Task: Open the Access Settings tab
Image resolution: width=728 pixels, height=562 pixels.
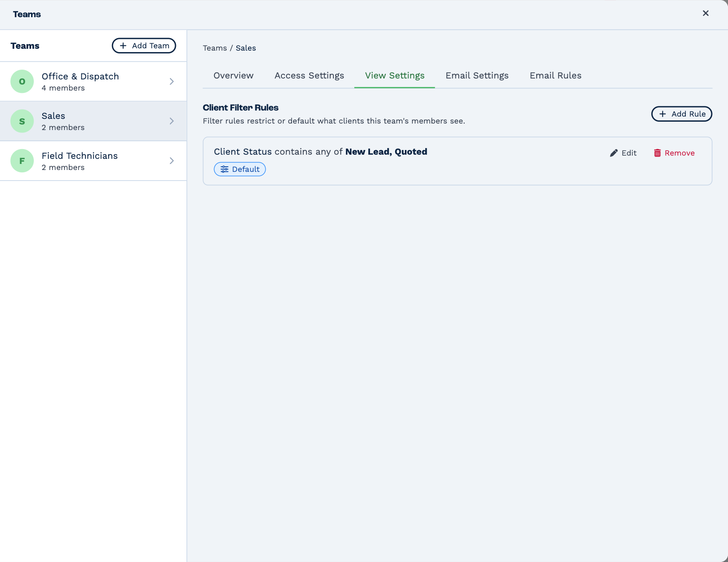Action: click(309, 75)
